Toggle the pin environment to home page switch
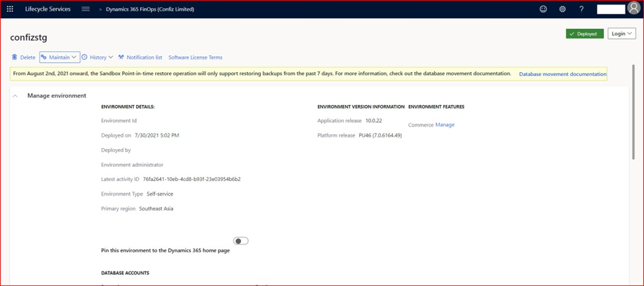Screen dimensions: 644x286 pos(241,241)
